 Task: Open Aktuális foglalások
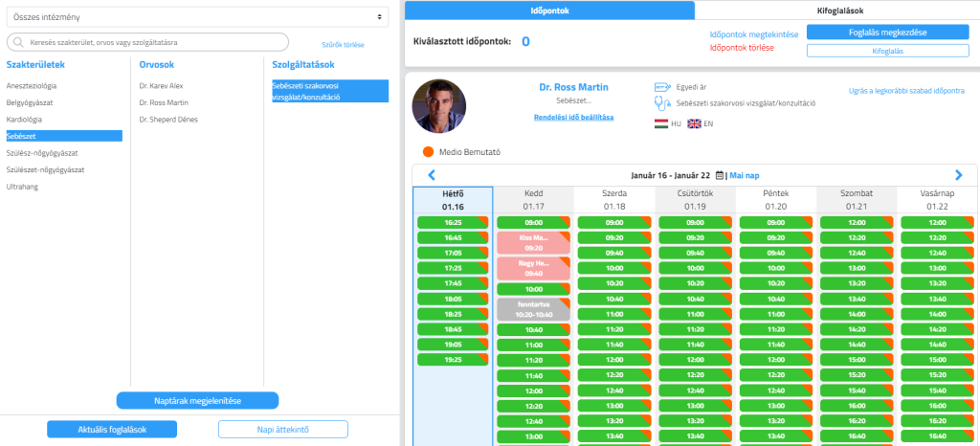coord(112,429)
